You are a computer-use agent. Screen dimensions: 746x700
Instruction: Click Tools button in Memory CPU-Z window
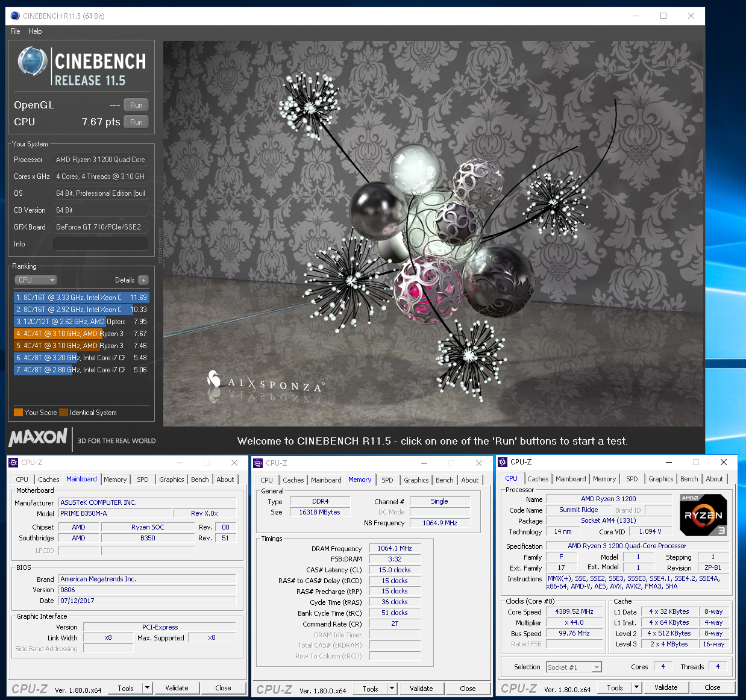[370, 689]
